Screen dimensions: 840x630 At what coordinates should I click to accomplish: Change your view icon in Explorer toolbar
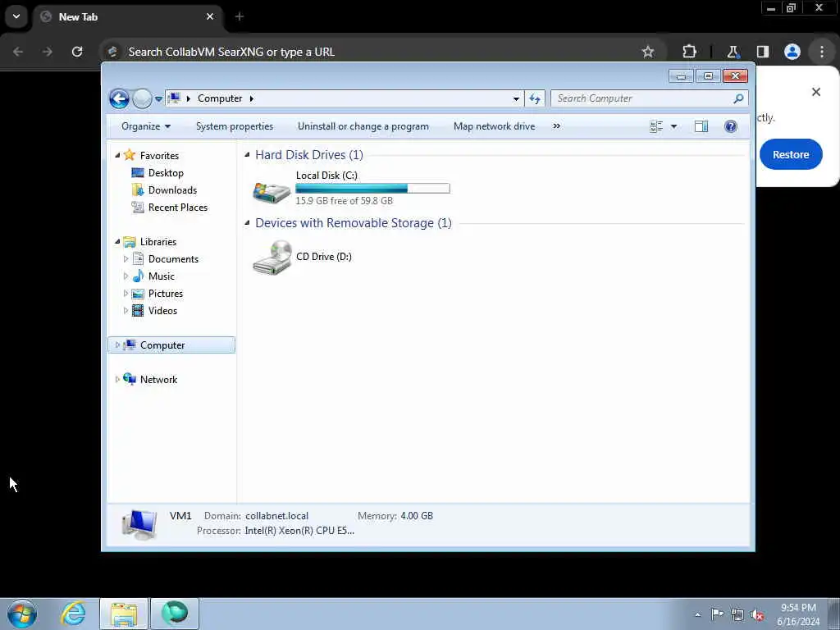tap(656, 126)
